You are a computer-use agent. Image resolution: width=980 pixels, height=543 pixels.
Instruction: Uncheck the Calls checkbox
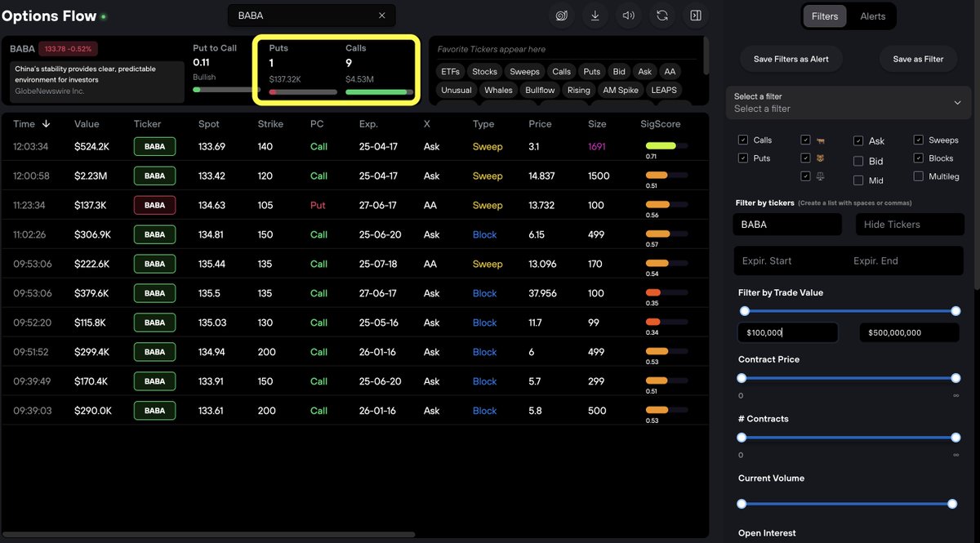pos(742,140)
